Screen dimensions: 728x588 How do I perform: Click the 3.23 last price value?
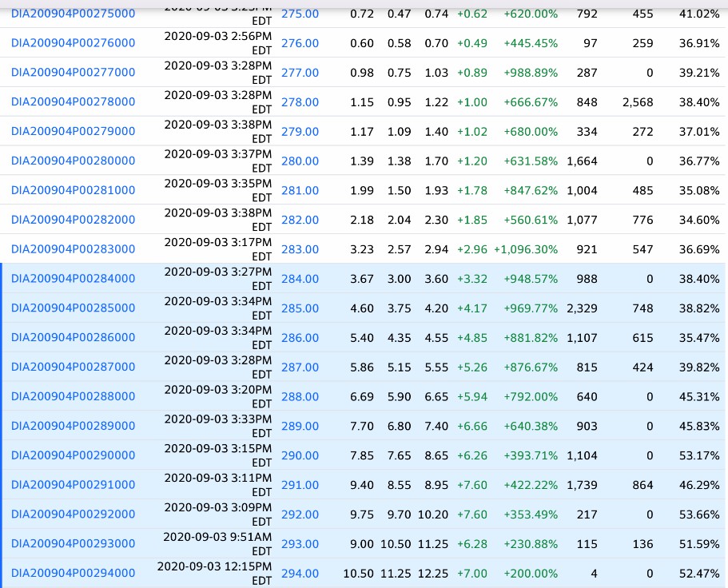pos(362,250)
